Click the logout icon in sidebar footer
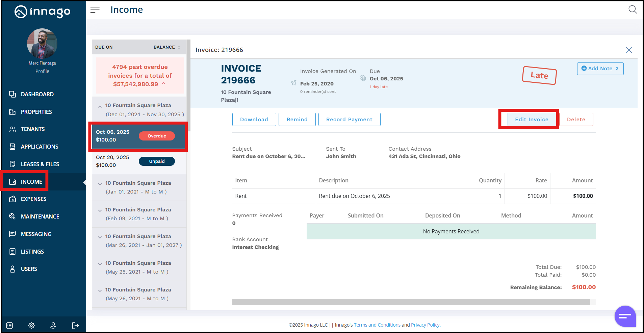The image size is (644, 333). [75, 326]
